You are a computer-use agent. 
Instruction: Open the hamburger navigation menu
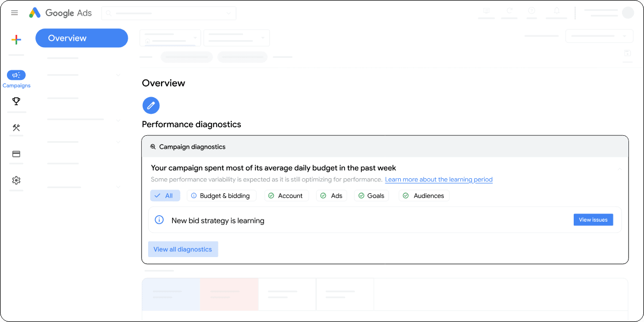(14, 12)
